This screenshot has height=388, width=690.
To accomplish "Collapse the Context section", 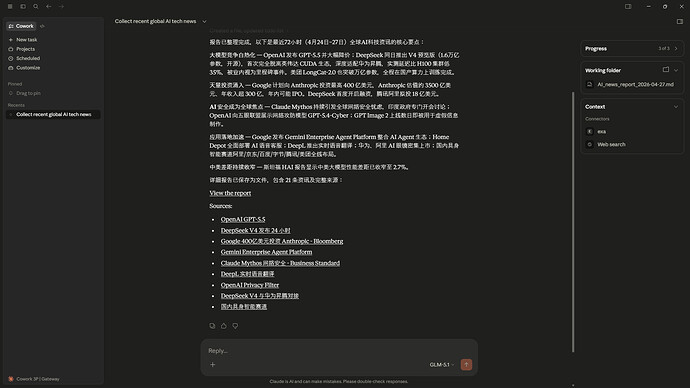I will [676, 107].
